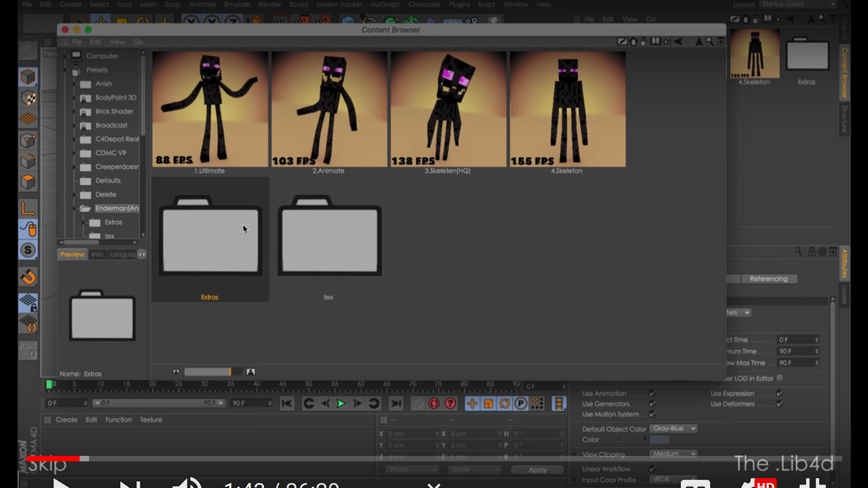
Task: Click the film strip timeline icon
Action: coord(559,404)
